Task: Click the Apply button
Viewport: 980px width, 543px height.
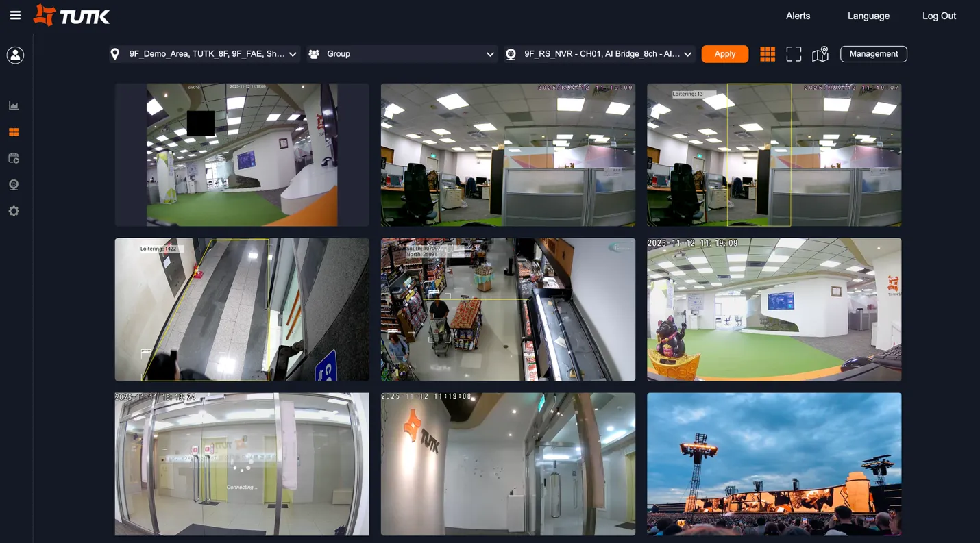Action: (x=724, y=53)
